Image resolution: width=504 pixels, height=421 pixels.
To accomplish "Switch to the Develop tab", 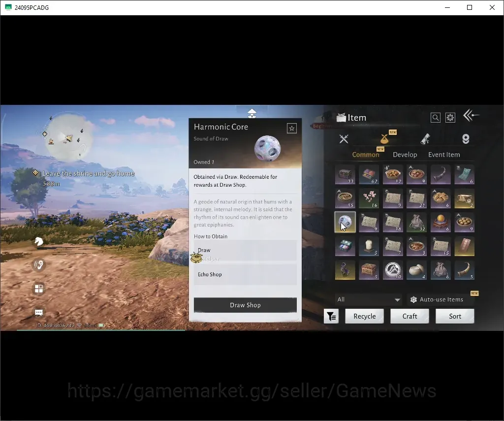I will [x=405, y=155].
